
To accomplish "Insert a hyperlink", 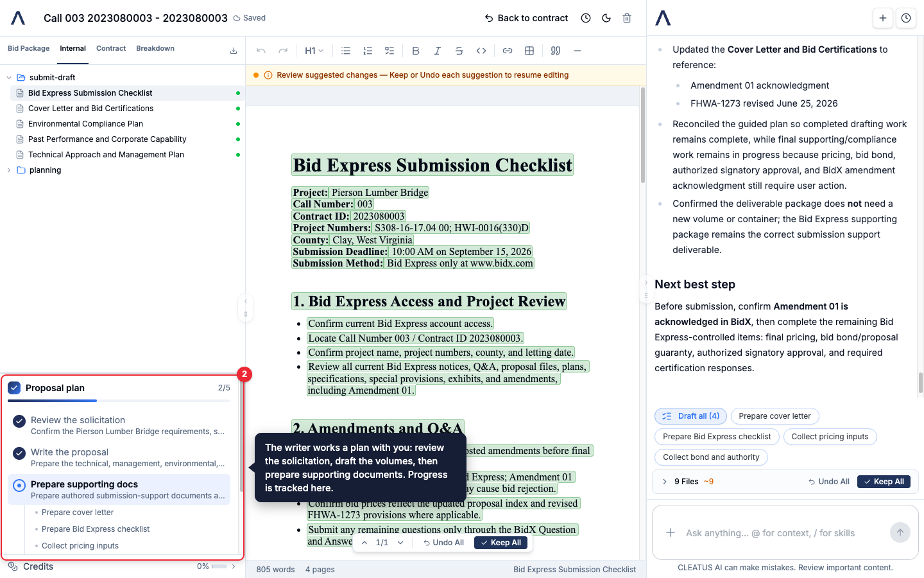I will pos(508,51).
